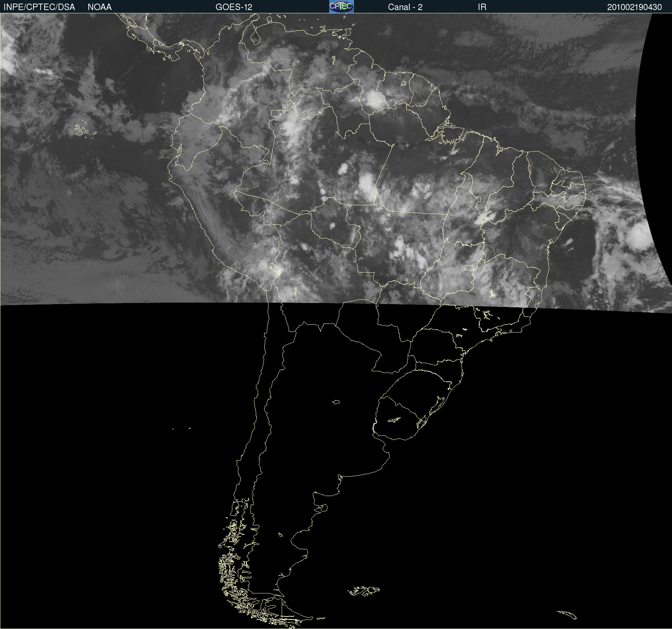
Task: Click the GOES-12 satellite label
Action: point(234,7)
